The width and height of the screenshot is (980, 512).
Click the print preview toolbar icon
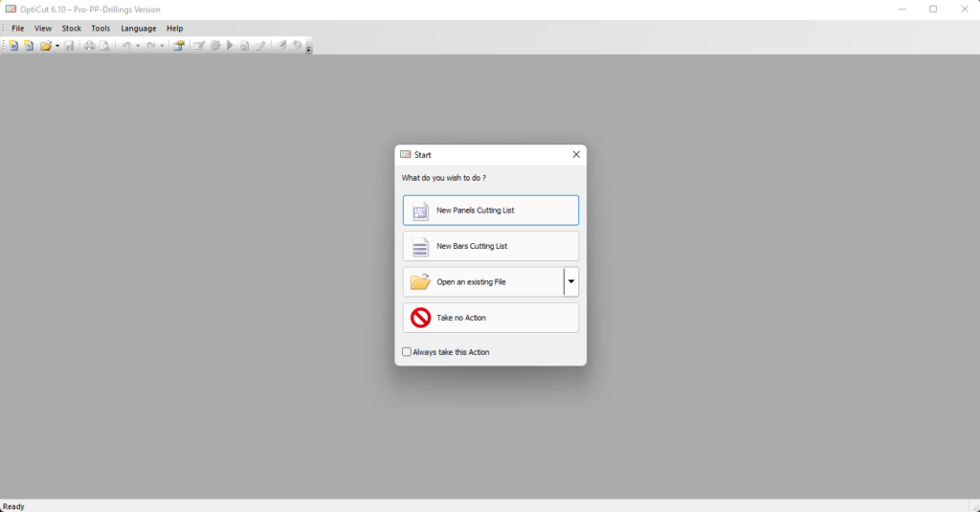point(104,46)
